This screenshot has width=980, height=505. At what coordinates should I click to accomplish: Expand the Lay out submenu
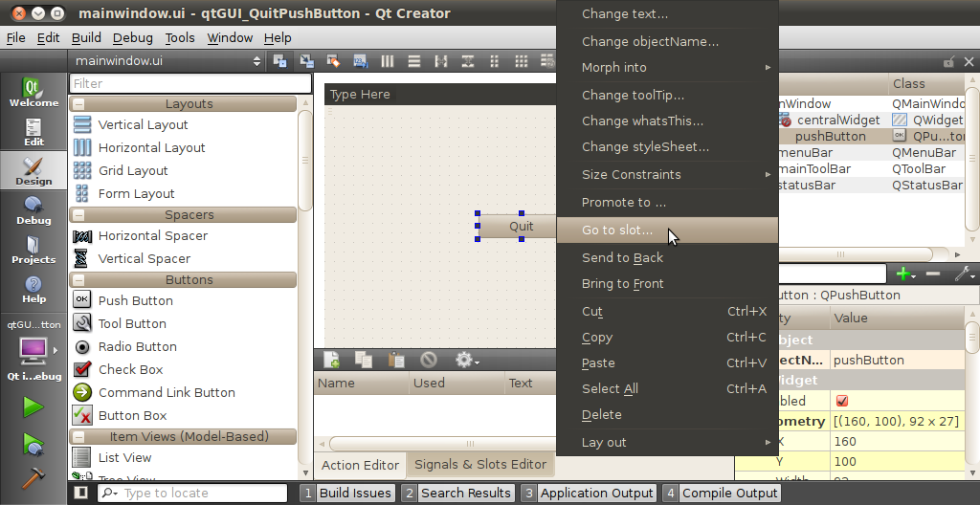click(667, 443)
